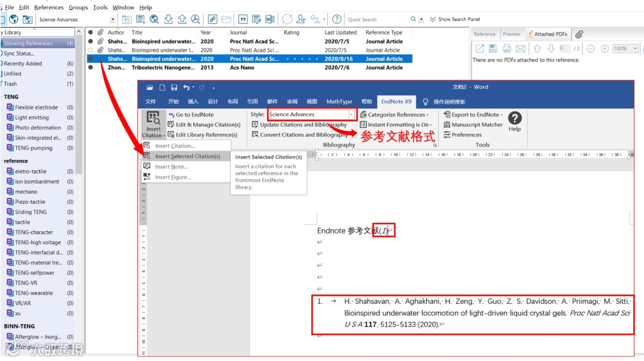Open Online Search from EndNote toolbar
Image resolution: width=644 pixels, height=361 pixels.
154,19
